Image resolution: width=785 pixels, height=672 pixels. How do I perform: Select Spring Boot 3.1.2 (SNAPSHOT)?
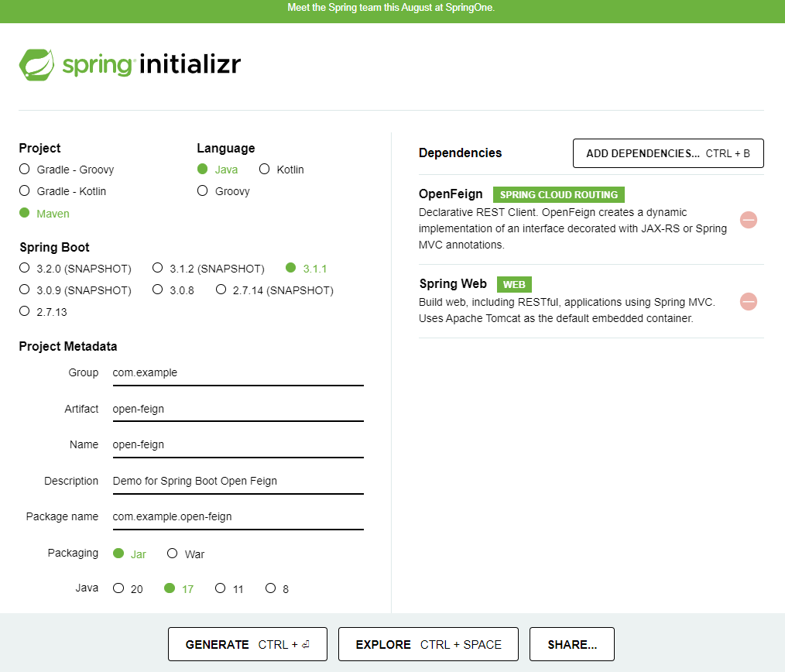(x=208, y=269)
